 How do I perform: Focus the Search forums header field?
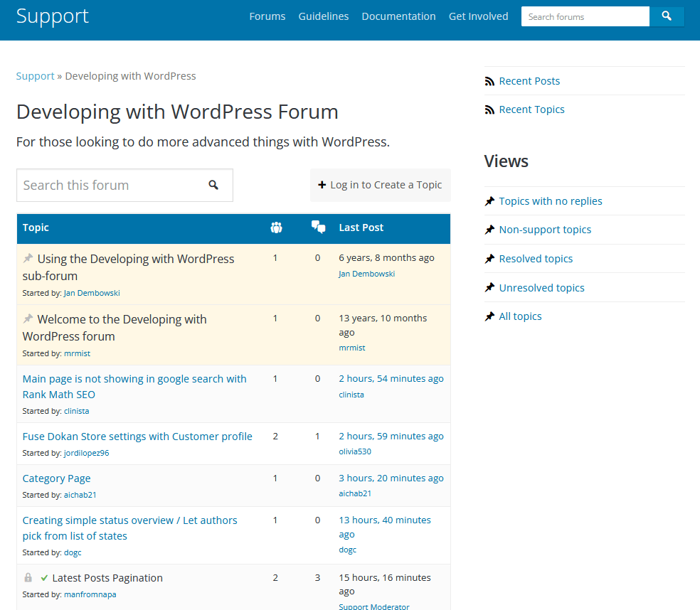coord(585,16)
